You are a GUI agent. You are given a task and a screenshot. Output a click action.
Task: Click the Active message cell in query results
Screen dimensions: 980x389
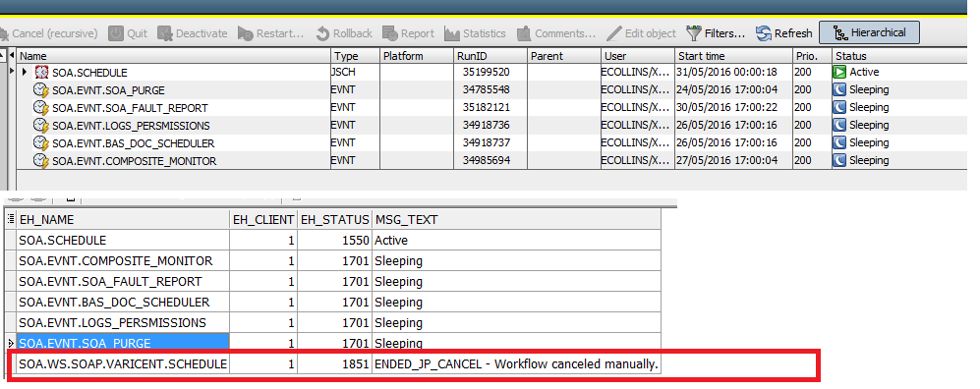tap(516, 240)
